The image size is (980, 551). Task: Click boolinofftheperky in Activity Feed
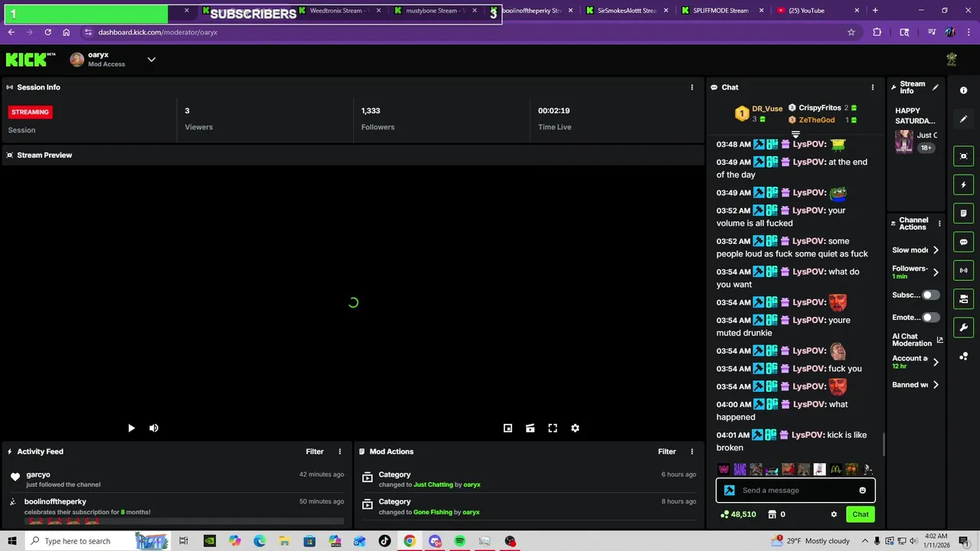(x=55, y=502)
